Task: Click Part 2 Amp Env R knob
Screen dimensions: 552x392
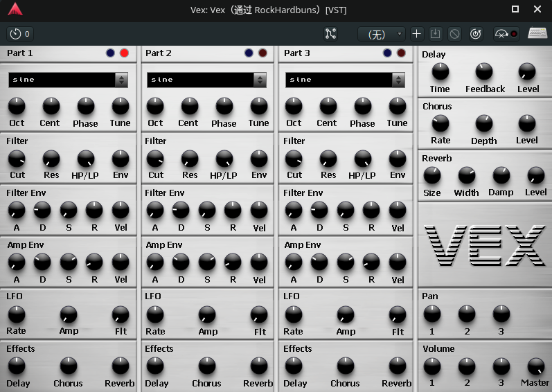Action: 233,262
